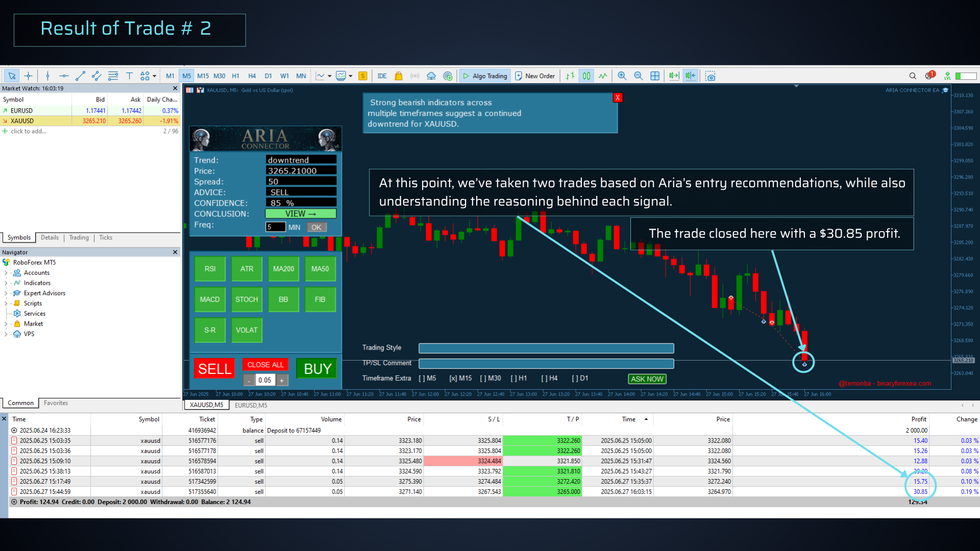Open the IDE MetaEditor

[382, 76]
